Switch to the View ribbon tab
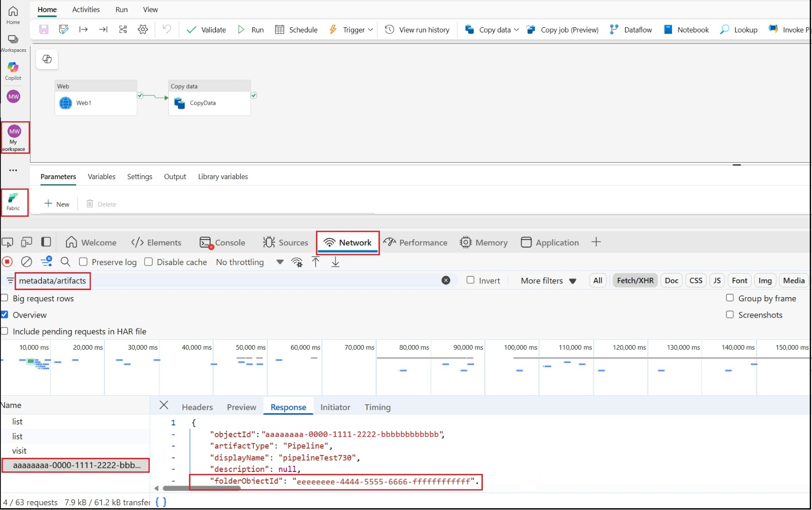 150,9
